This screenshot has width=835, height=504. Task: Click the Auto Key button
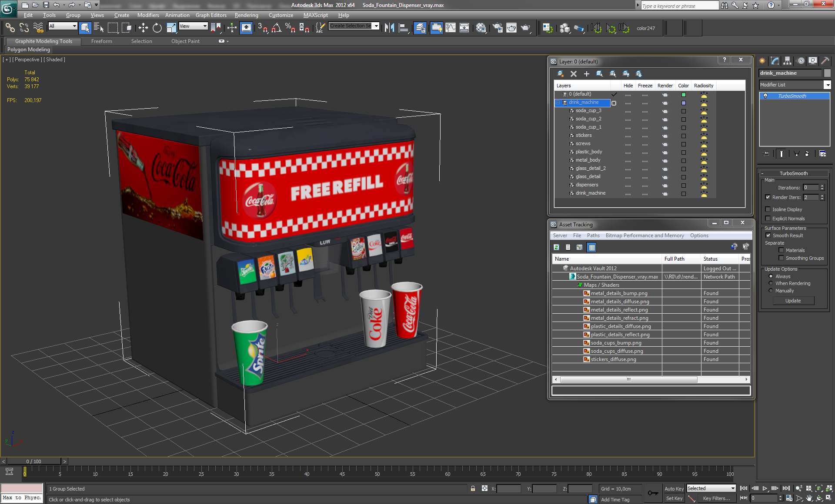pyautogui.click(x=674, y=489)
